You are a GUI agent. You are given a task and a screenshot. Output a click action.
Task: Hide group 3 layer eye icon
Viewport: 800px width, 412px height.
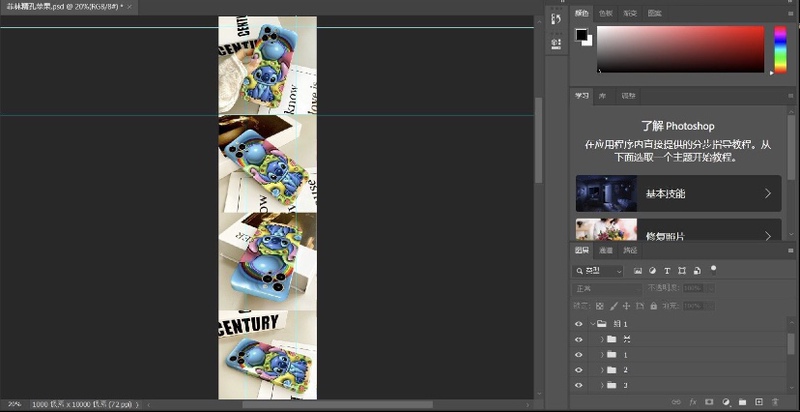pos(578,385)
